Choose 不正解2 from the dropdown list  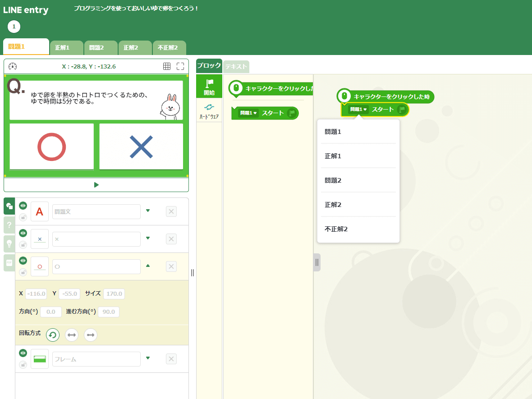coord(358,229)
